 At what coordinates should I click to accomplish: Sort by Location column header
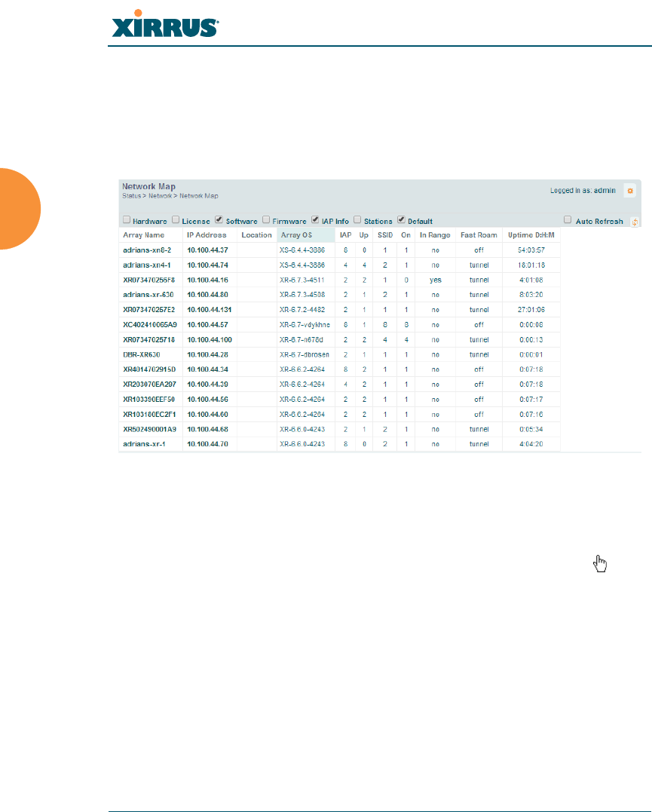pos(256,235)
